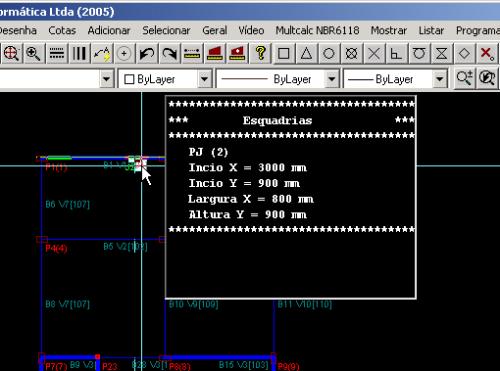Expand the ByLayer lineweight dropdown arrow
Image resolution: width=500 pixels, height=371 pixels.
(440, 79)
